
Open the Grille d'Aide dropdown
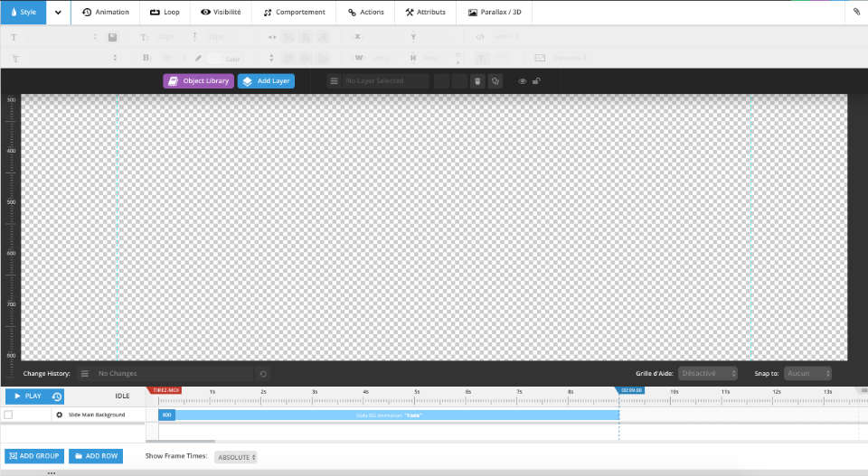708,373
